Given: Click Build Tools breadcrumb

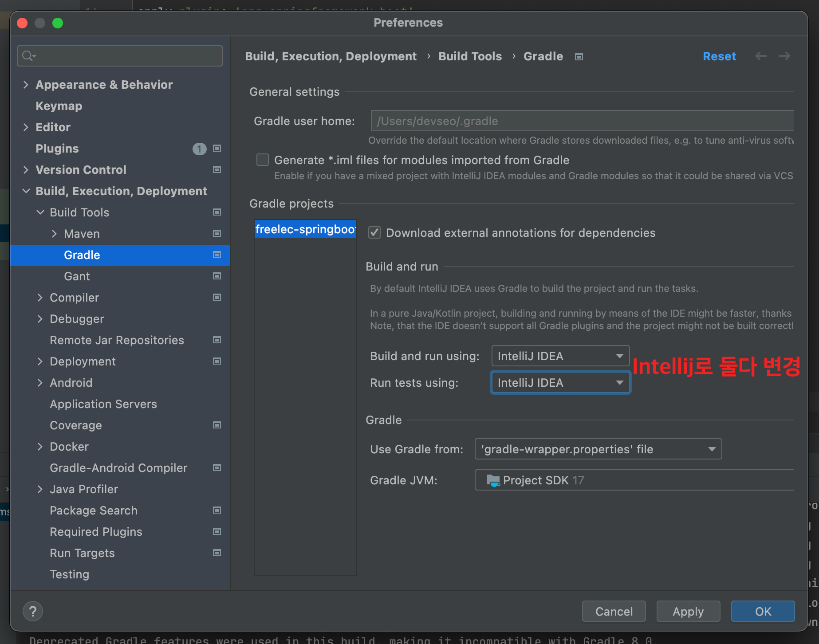Looking at the screenshot, I should (x=470, y=56).
